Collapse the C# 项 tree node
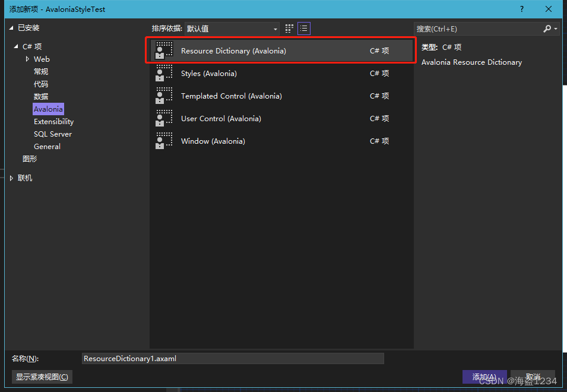Image resolution: width=567 pixels, height=392 pixels. 16,46
